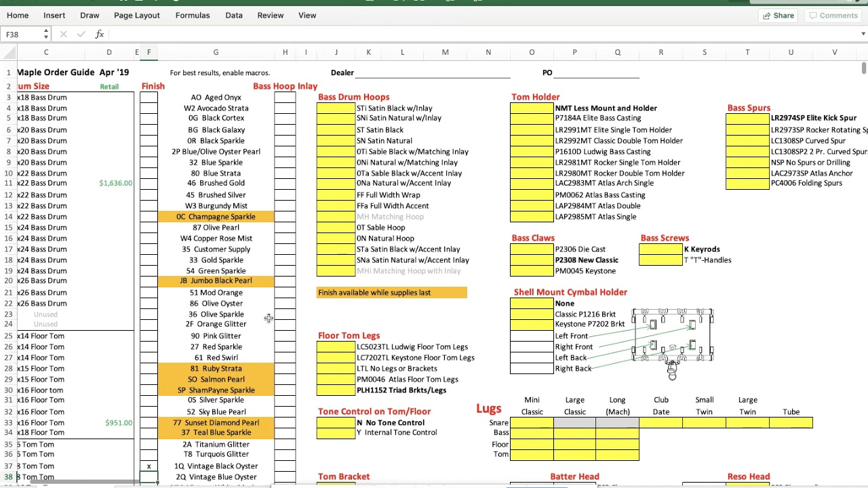Open the Name Box arrows next to F38

(45, 34)
